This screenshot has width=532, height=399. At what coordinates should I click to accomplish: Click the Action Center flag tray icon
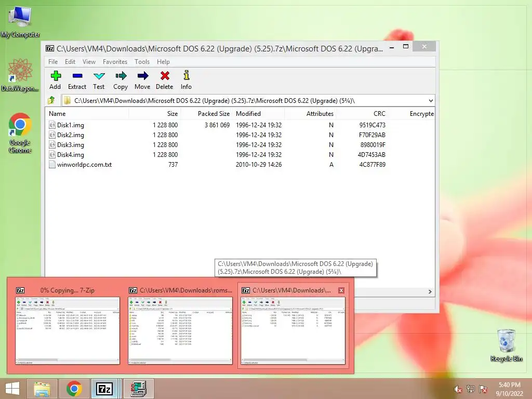(x=483, y=389)
